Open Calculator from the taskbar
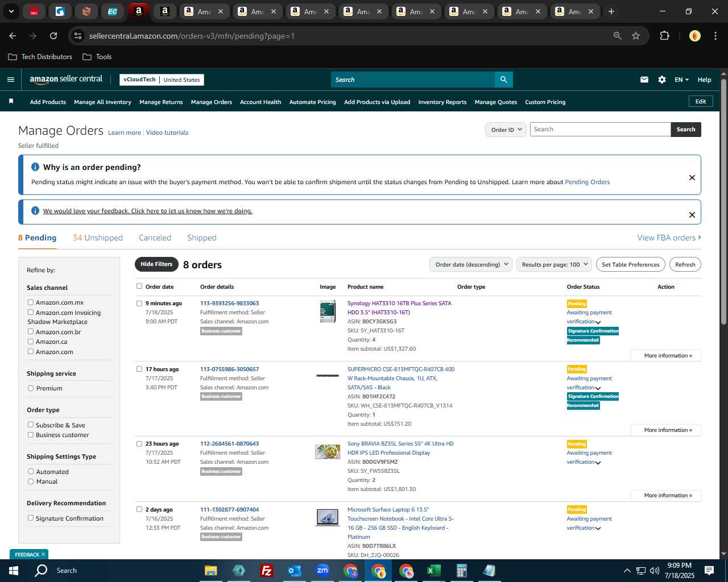 [461, 571]
